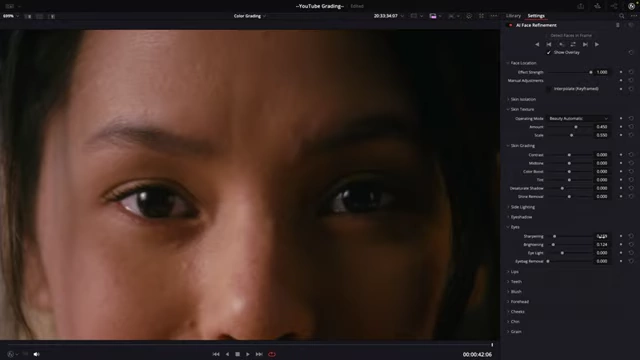This screenshot has width=640, height=360.
Task: Expand the Forehead section
Action: 508,302
